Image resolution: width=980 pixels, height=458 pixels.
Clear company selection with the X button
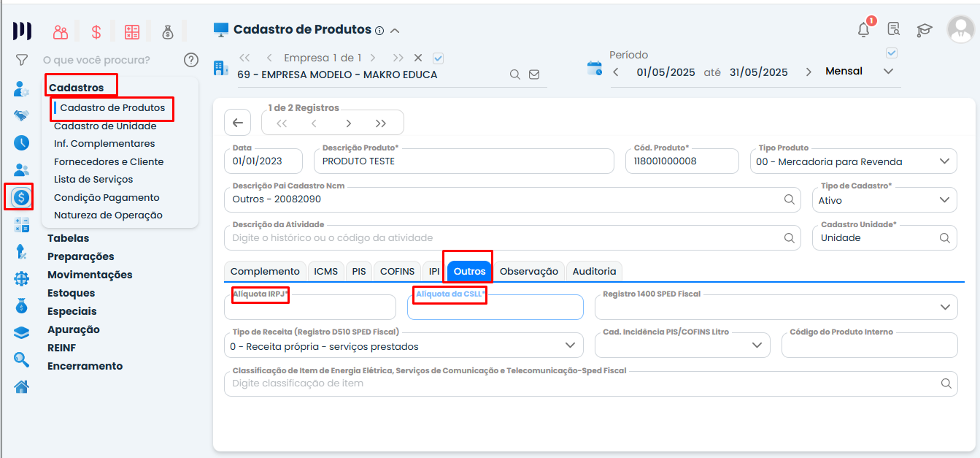418,58
